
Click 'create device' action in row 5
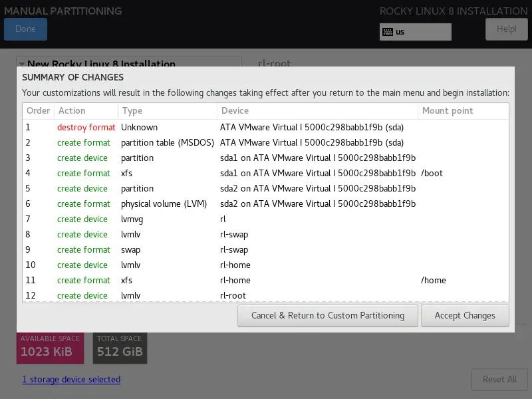point(82,189)
